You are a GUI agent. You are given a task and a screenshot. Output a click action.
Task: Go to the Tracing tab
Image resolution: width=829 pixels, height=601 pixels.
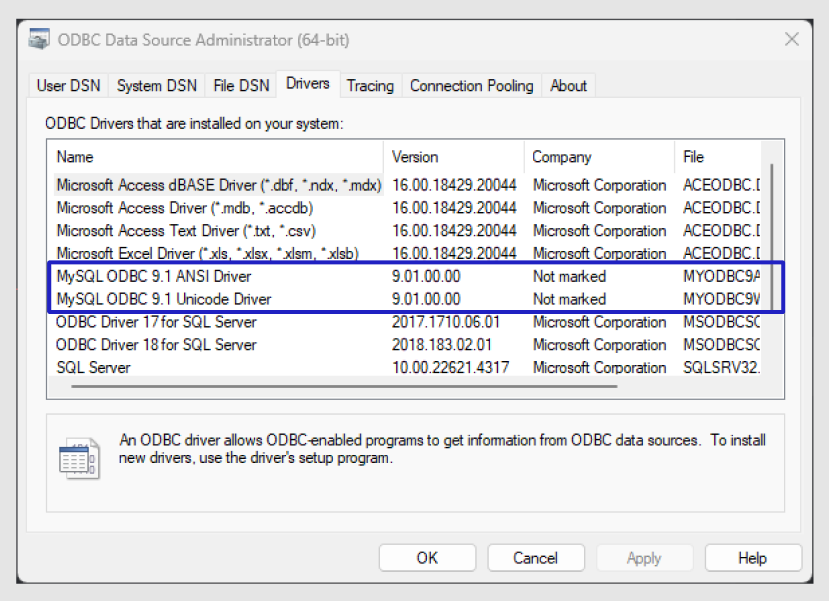click(x=370, y=86)
